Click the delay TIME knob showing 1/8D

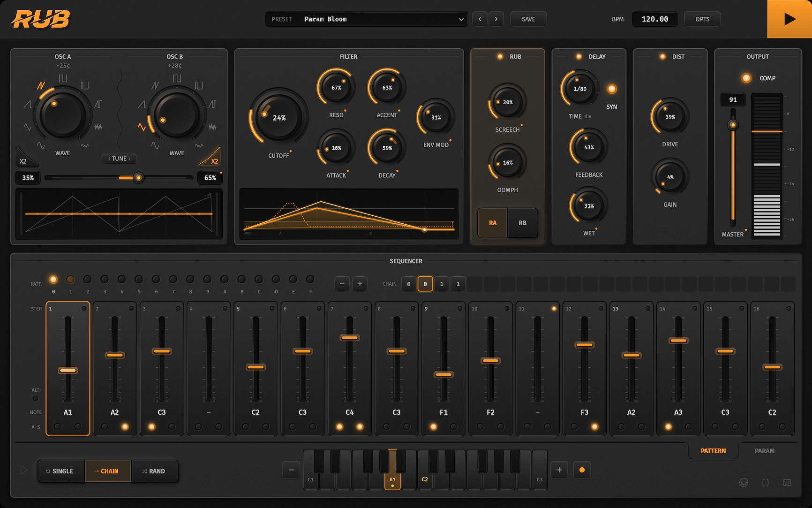click(x=580, y=89)
